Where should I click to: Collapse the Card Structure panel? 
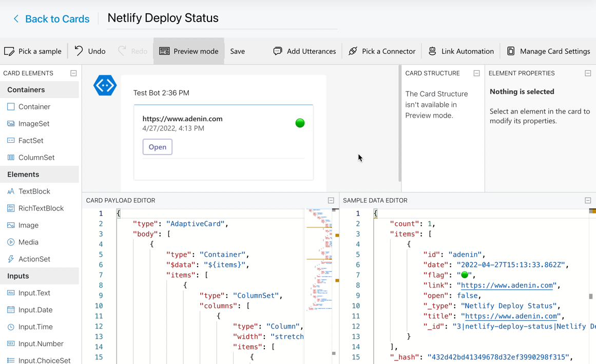(476, 73)
